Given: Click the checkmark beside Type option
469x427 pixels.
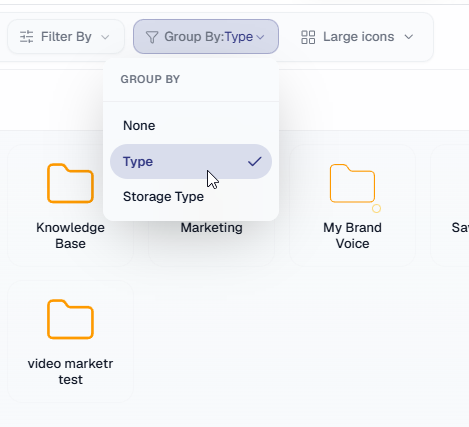Looking at the screenshot, I should pyautogui.click(x=255, y=162).
